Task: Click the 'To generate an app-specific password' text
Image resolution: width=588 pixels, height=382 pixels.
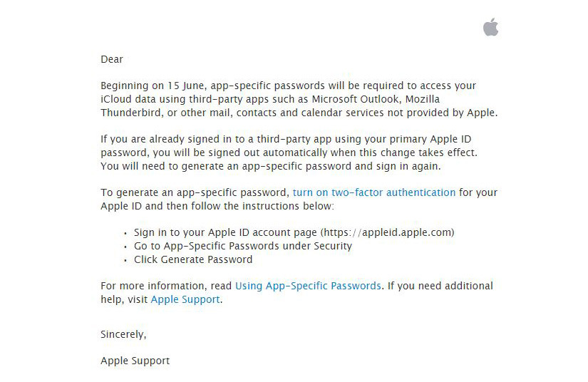Action: (x=195, y=192)
